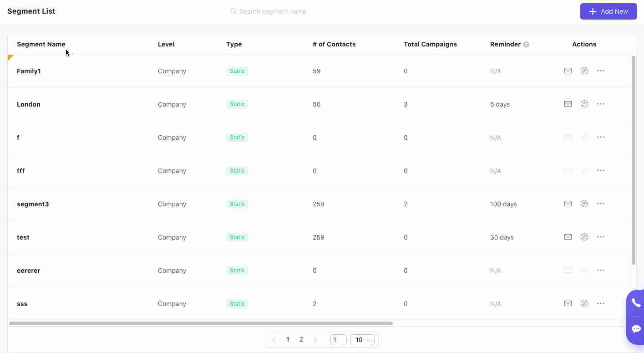Open more options for eererer row
The height and width of the screenshot is (353, 644).
tap(600, 270)
